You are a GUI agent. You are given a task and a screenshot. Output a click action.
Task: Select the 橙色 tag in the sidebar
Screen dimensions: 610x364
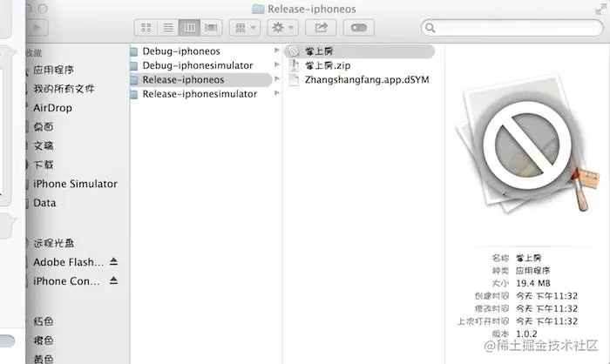point(44,340)
